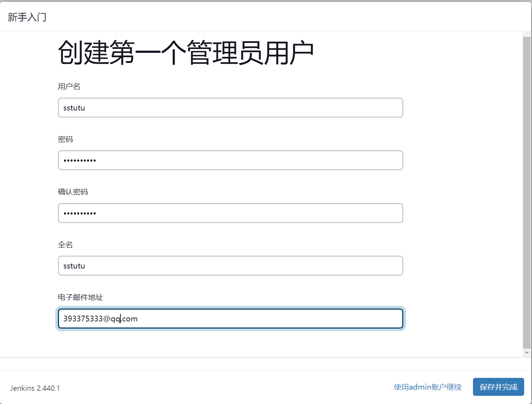Open the 使用admin账户继续 link
The height and width of the screenshot is (404, 532).
point(428,387)
